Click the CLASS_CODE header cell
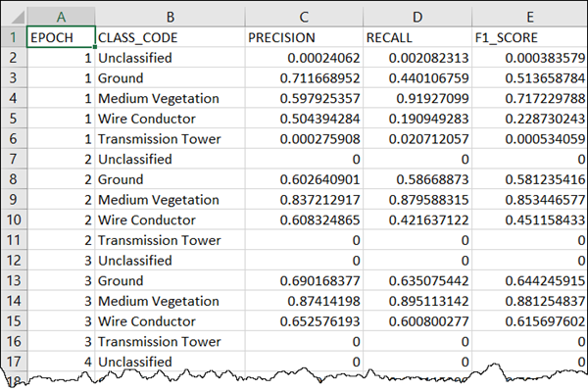The height and width of the screenshot is (391, 588). pos(170,37)
